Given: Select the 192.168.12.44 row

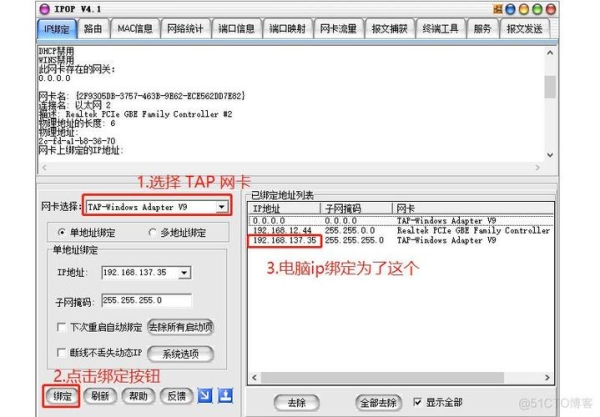Looking at the screenshot, I should click(x=401, y=230).
